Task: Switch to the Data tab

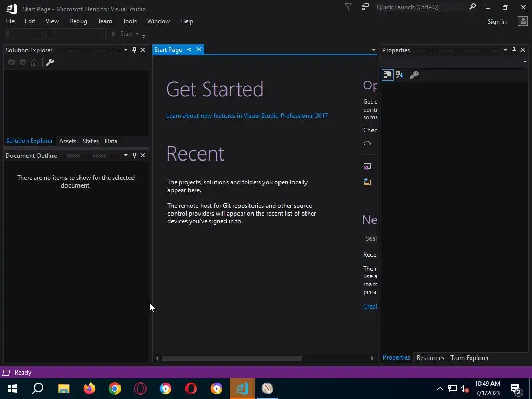Action: [x=111, y=141]
